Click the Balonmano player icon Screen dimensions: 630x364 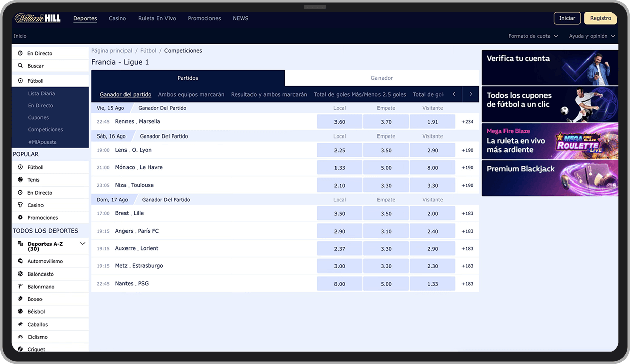(x=20, y=287)
